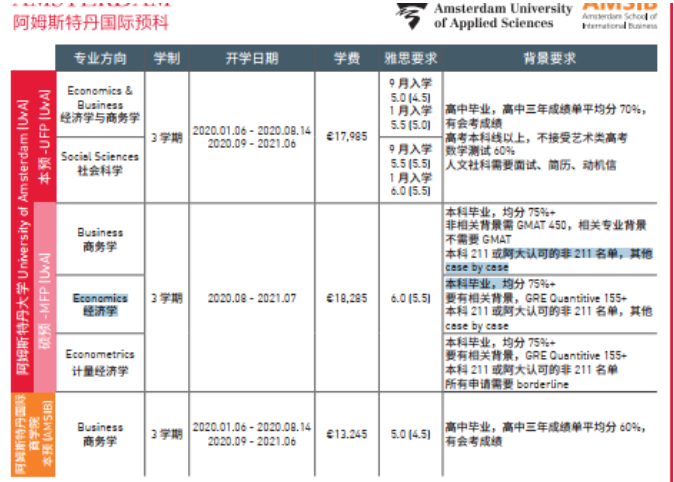Click the vertical 阿姆斯特丹大学 University of Amsterdam label
This screenshot has height=482, width=674.
23,237
